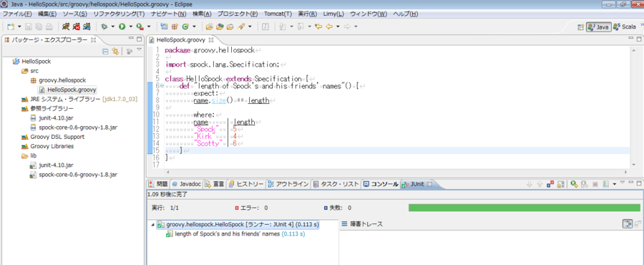644x265 pixels.
Task: Select HelloSpock.groovy in Package Explorer
Action: [x=68, y=90]
